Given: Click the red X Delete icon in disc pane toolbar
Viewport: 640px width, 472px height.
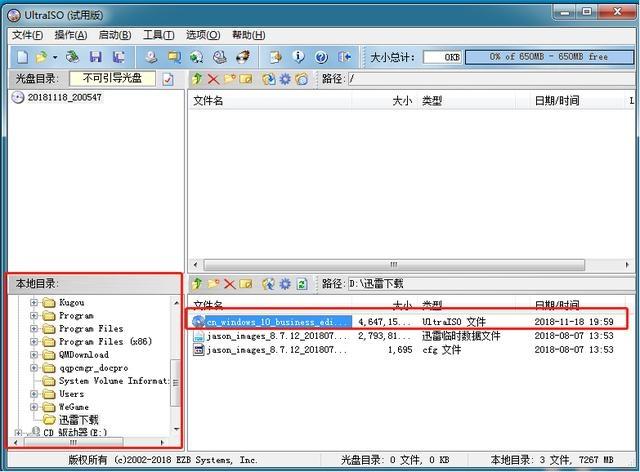Looking at the screenshot, I should point(213,79).
